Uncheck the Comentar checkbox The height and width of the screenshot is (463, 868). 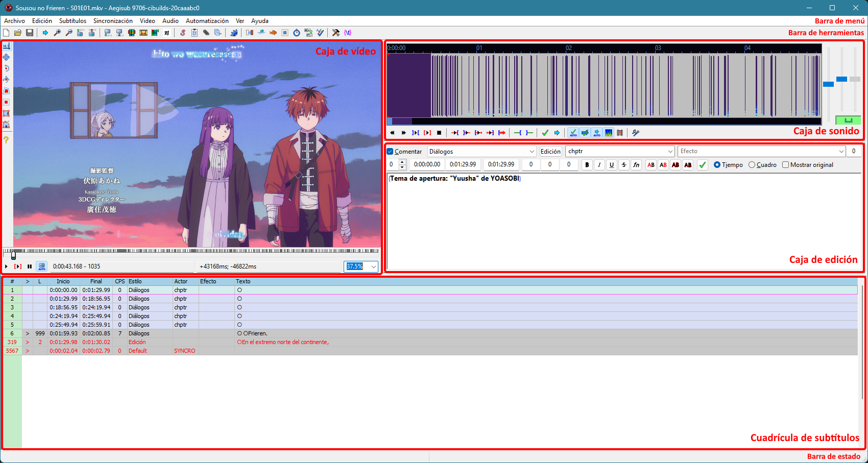click(x=390, y=152)
